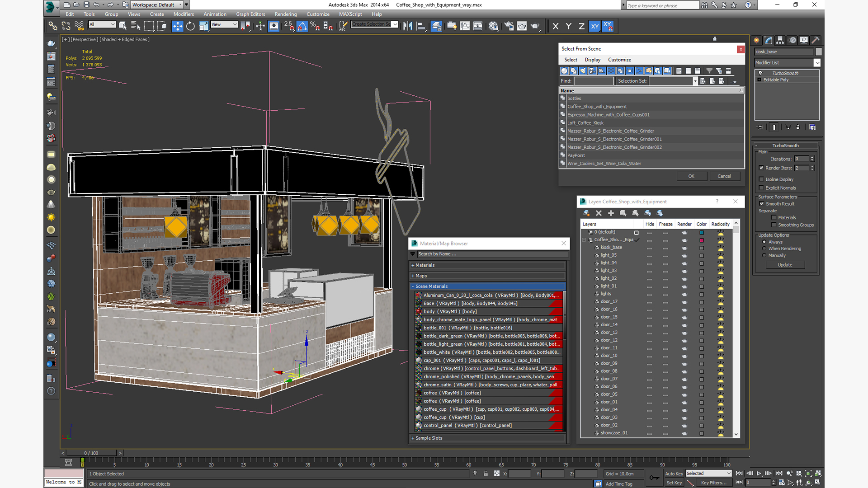Open Customize menu in Select From Scene
This screenshot has width=868, height=488.
pos(619,60)
